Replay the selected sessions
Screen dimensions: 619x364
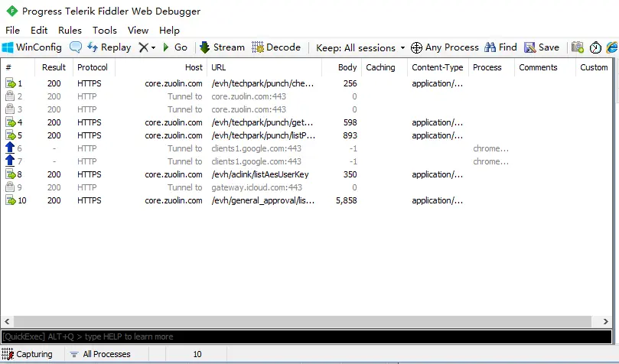tap(109, 47)
